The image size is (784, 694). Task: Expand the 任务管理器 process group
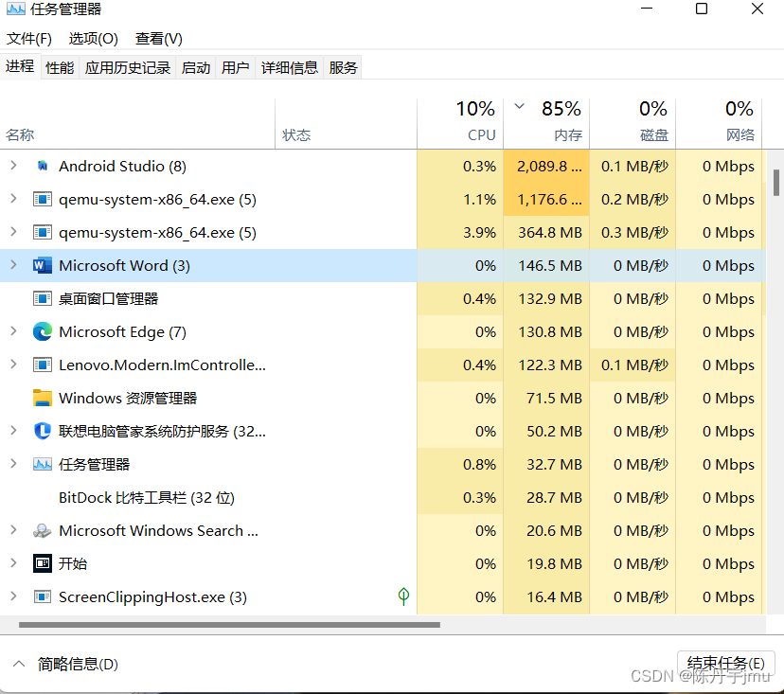(x=13, y=464)
